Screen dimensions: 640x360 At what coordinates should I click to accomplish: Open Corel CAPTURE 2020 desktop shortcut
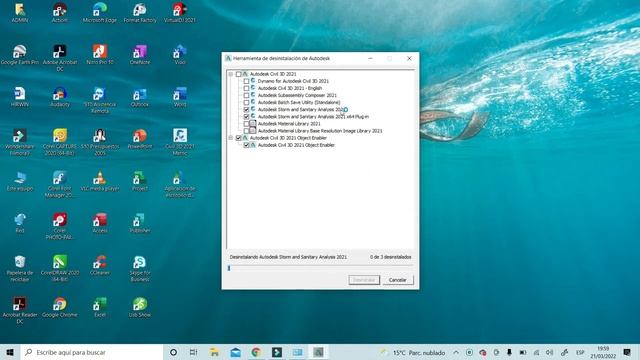[60, 142]
